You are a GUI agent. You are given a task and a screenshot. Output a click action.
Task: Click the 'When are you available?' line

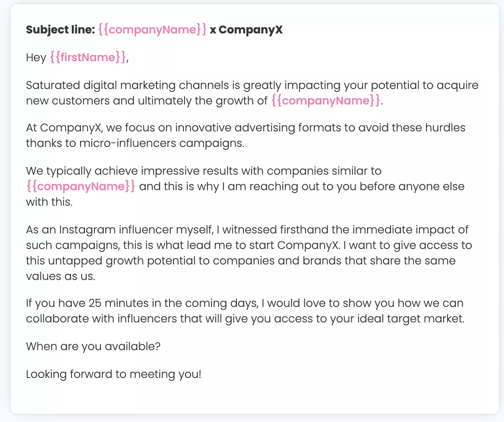tap(93, 346)
